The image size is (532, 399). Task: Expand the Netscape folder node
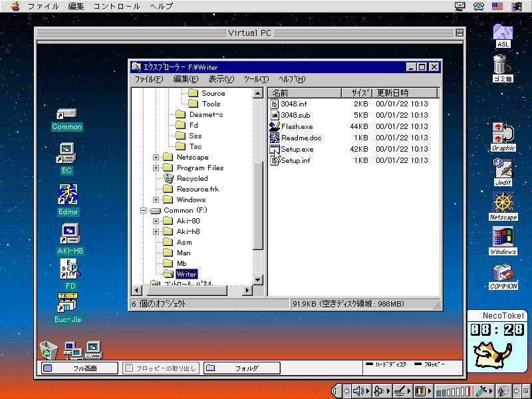click(x=156, y=157)
